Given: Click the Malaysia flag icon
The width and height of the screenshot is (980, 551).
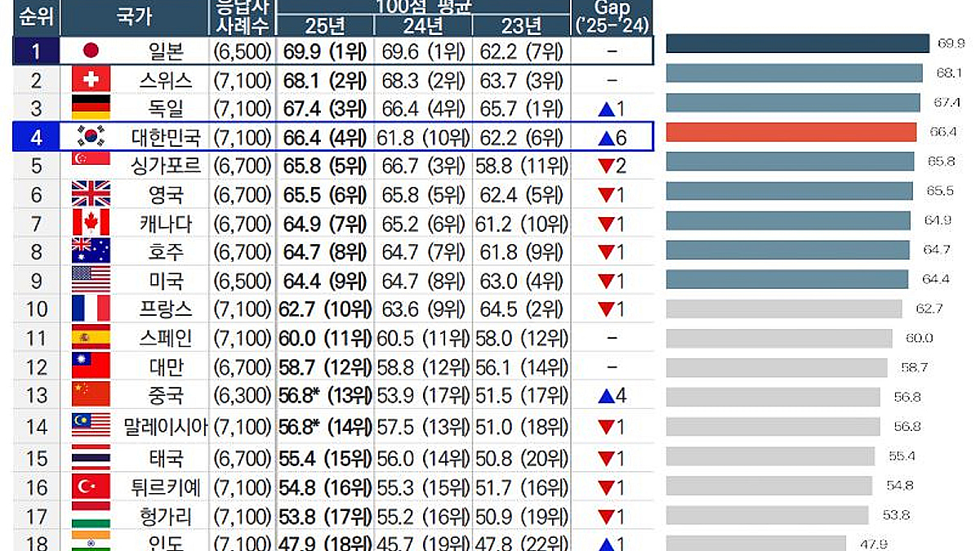Looking at the screenshot, I should pyautogui.click(x=91, y=426).
